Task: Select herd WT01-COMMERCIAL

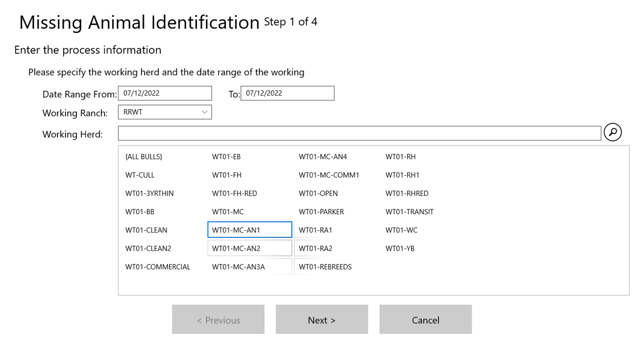Action: click(x=157, y=267)
